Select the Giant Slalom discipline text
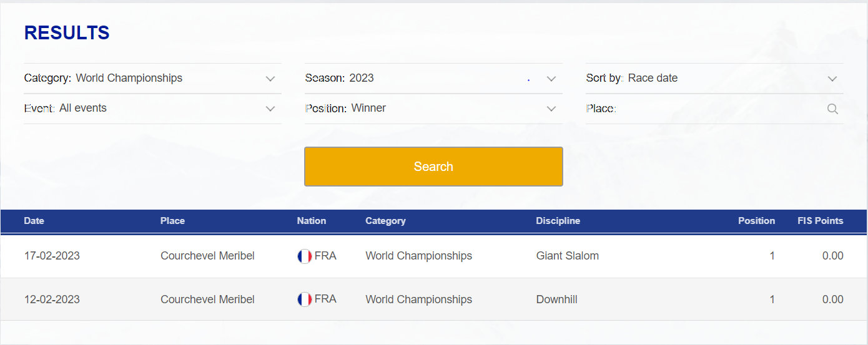Viewport: 868px width, 345px height. (568, 256)
